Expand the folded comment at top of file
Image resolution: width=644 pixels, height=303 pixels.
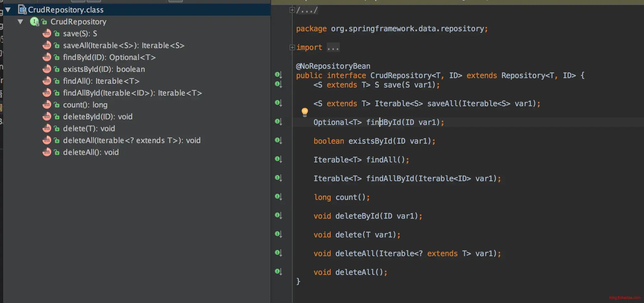pyautogui.click(x=292, y=10)
